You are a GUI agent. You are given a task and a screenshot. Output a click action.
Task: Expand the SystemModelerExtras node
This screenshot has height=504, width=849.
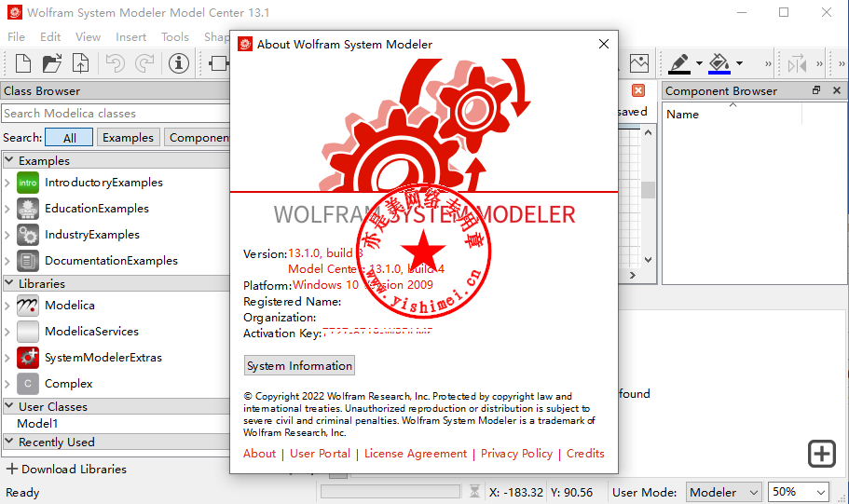(x=7, y=358)
